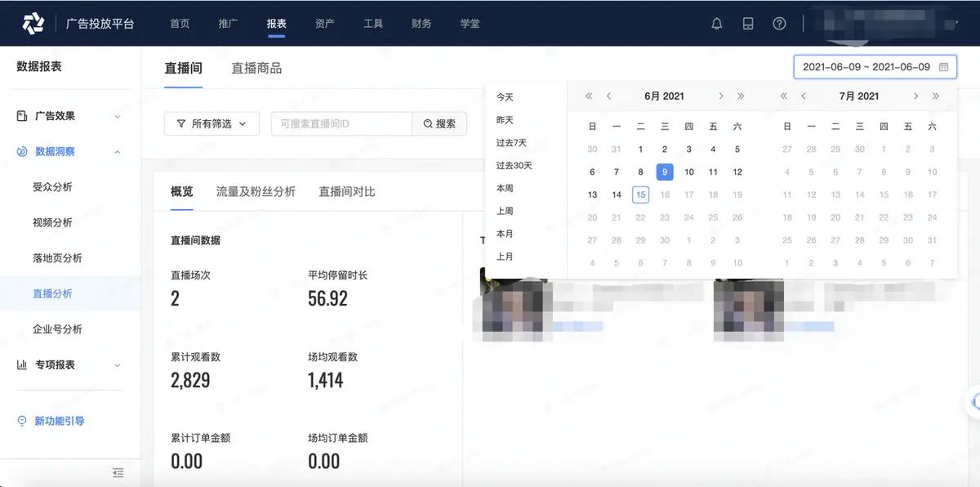Open the date range picker field
980x487 pixels.
(x=875, y=67)
